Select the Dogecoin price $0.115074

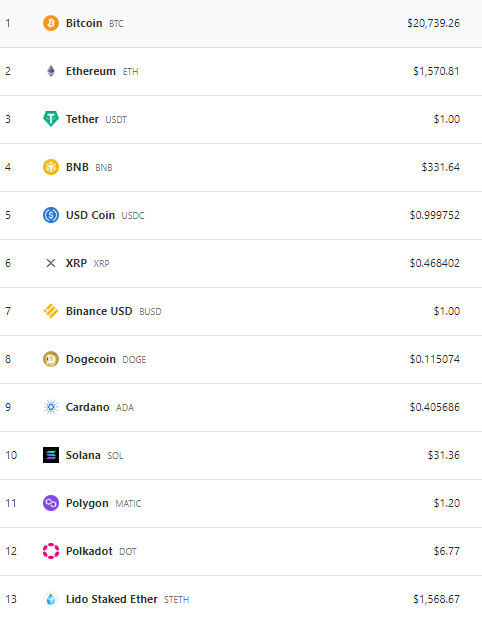(x=435, y=359)
